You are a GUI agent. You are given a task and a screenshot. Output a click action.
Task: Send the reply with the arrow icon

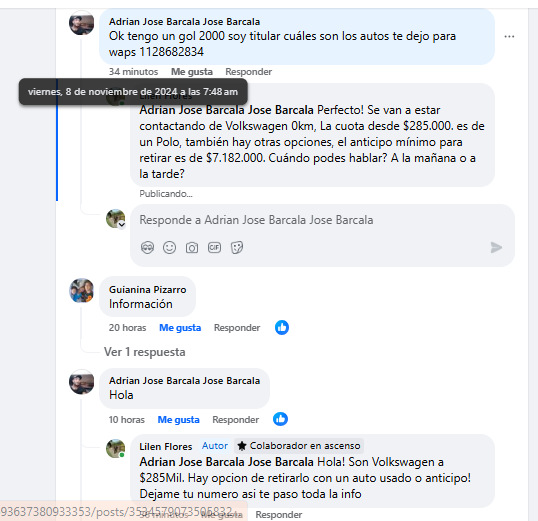pyautogui.click(x=496, y=247)
